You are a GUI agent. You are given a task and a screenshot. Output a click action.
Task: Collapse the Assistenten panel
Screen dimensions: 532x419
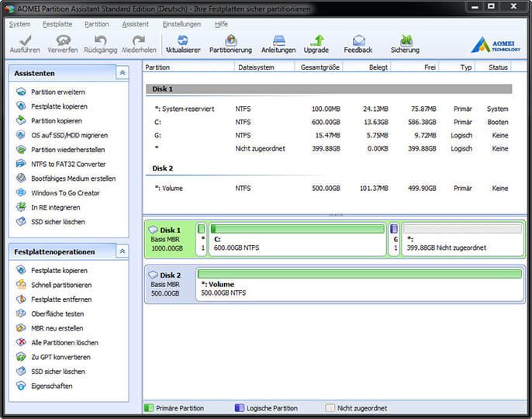[123, 73]
